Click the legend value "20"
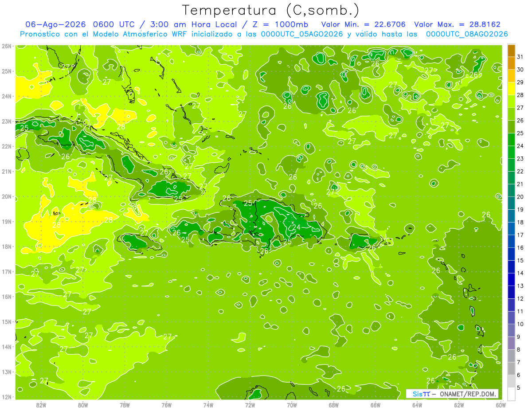The width and height of the screenshot is (532, 411). click(x=520, y=197)
